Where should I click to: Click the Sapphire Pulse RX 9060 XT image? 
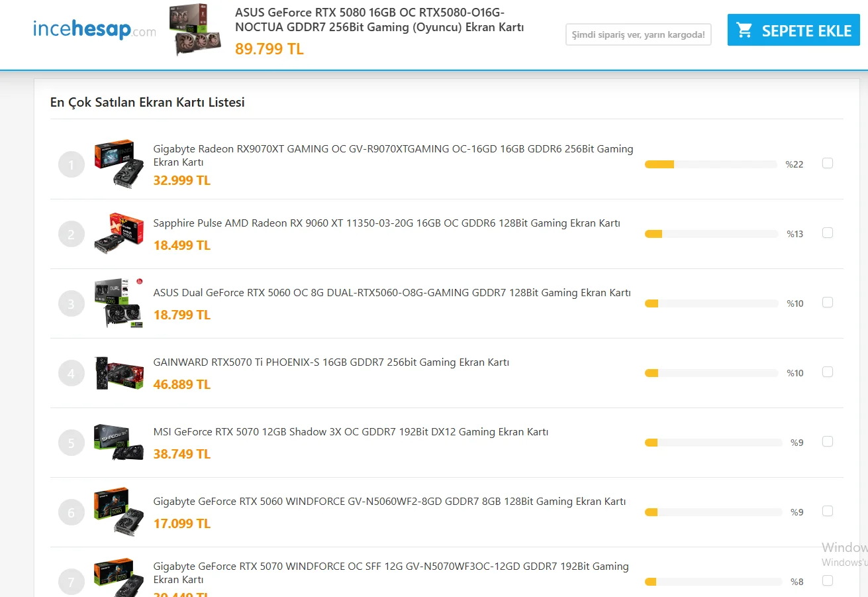click(x=119, y=233)
